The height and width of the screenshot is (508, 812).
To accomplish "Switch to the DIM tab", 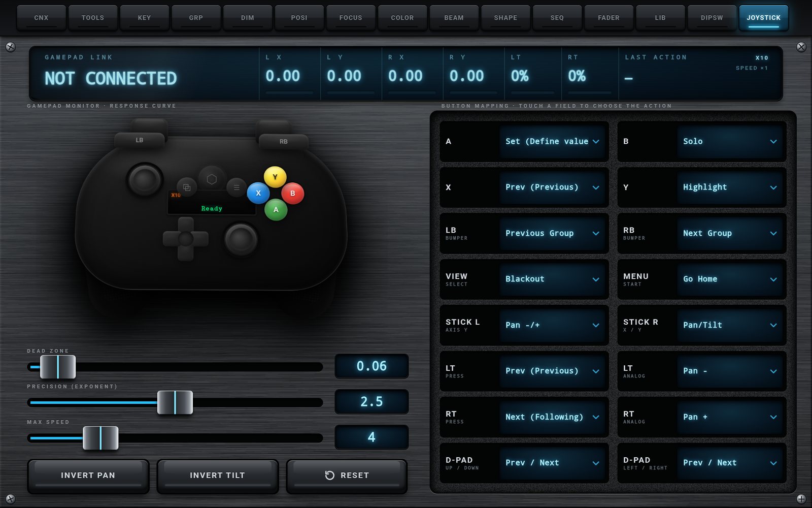I will pyautogui.click(x=248, y=18).
